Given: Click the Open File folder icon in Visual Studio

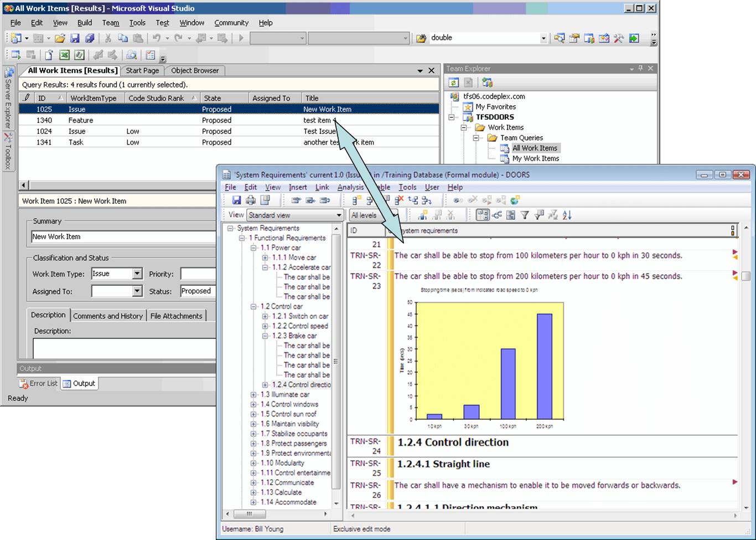Looking at the screenshot, I should [x=60, y=38].
